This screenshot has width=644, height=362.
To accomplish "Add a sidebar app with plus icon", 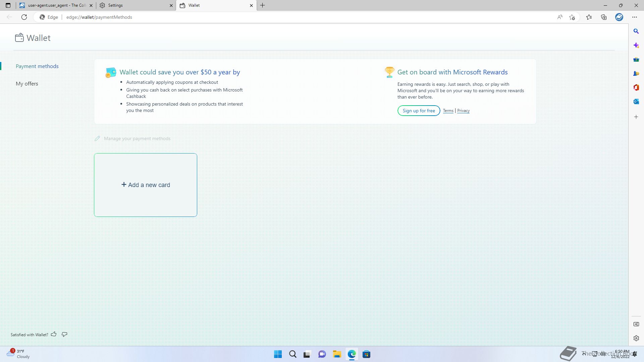I will (x=636, y=117).
